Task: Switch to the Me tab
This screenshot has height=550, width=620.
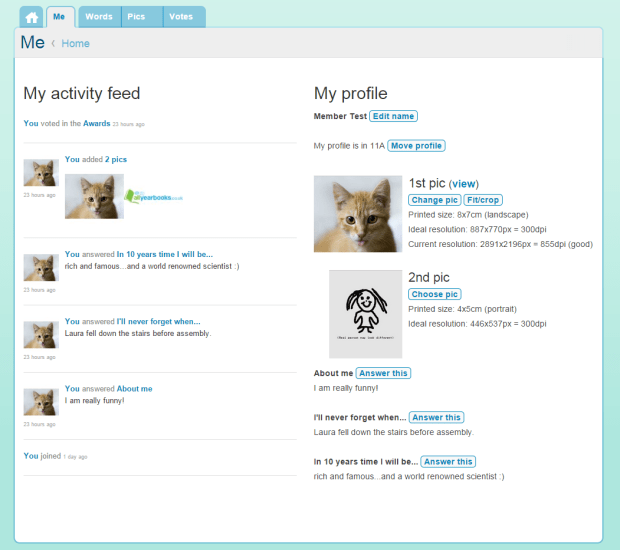Action: (x=59, y=17)
